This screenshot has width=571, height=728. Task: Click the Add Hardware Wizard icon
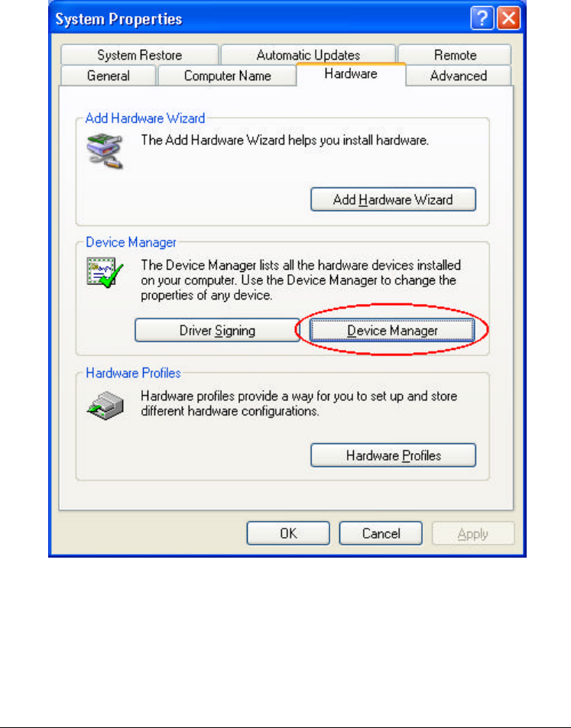pos(105,150)
